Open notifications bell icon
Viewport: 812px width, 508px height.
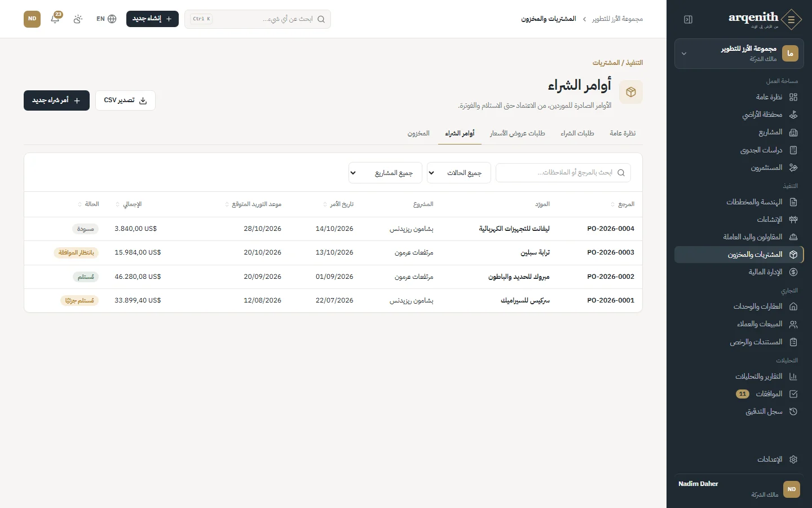pyautogui.click(x=55, y=19)
